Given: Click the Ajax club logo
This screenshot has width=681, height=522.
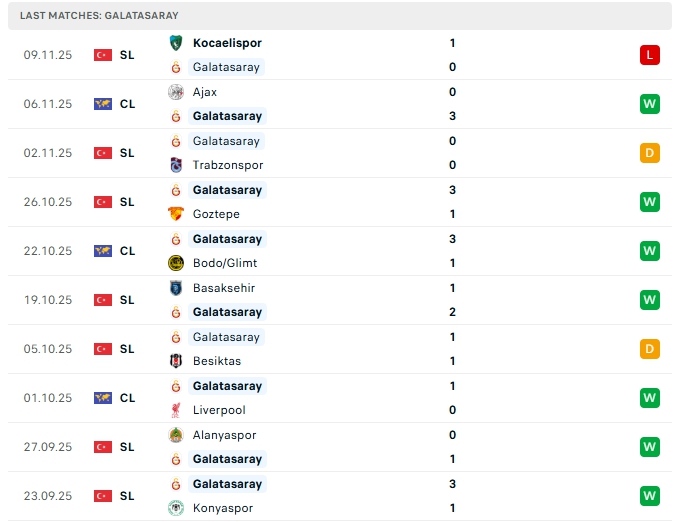Looking at the screenshot, I should [176, 92].
